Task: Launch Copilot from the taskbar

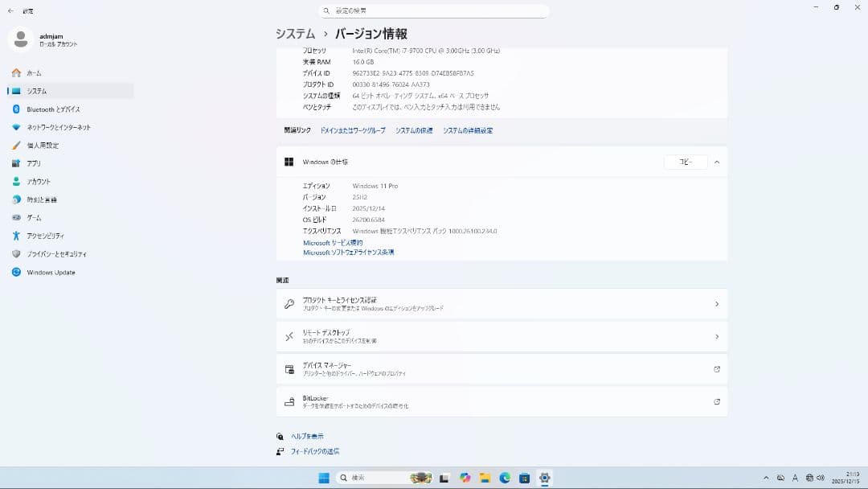Action: 465,478
